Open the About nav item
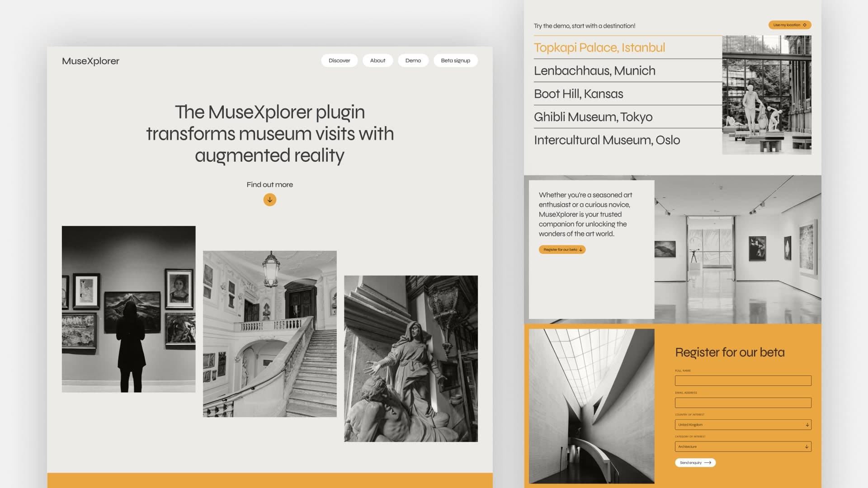The height and width of the screenshot is (488, 868). click(377, 61)
